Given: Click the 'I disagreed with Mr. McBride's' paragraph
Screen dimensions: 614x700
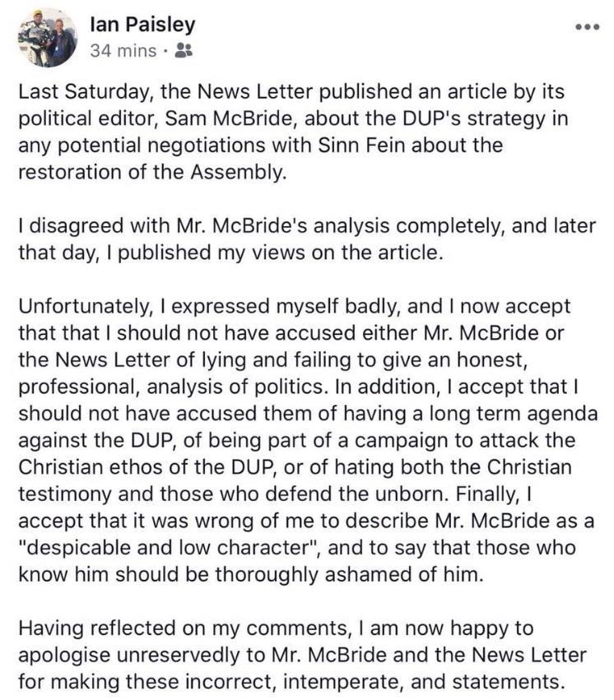Looking at the screenshot, I should (307, 239).
